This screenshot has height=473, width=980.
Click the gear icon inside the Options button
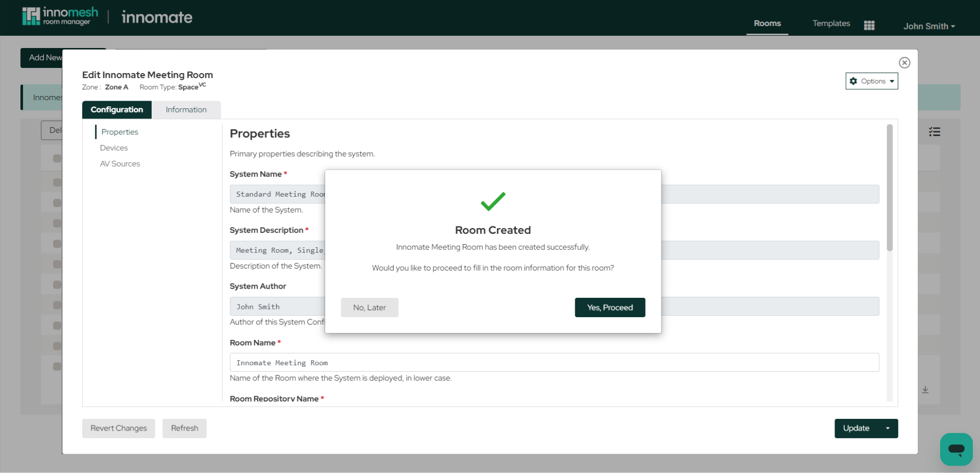[854, 81]
